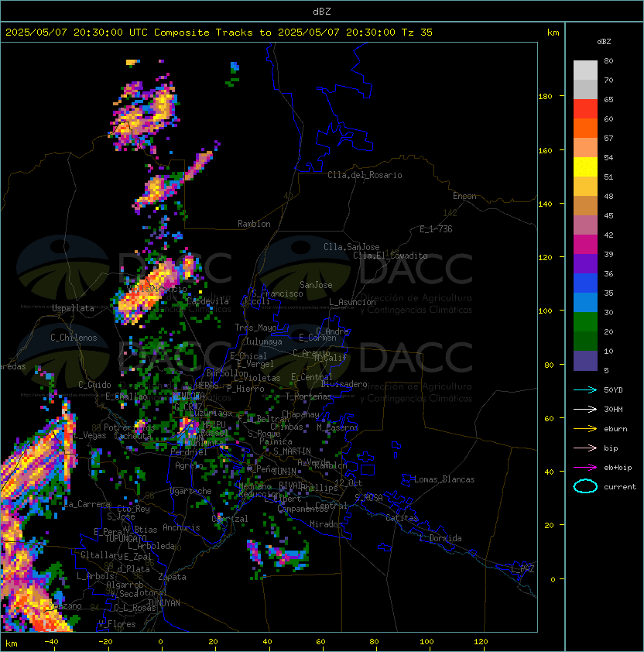Click the 'Zapata' map label

tap(172, 577)
